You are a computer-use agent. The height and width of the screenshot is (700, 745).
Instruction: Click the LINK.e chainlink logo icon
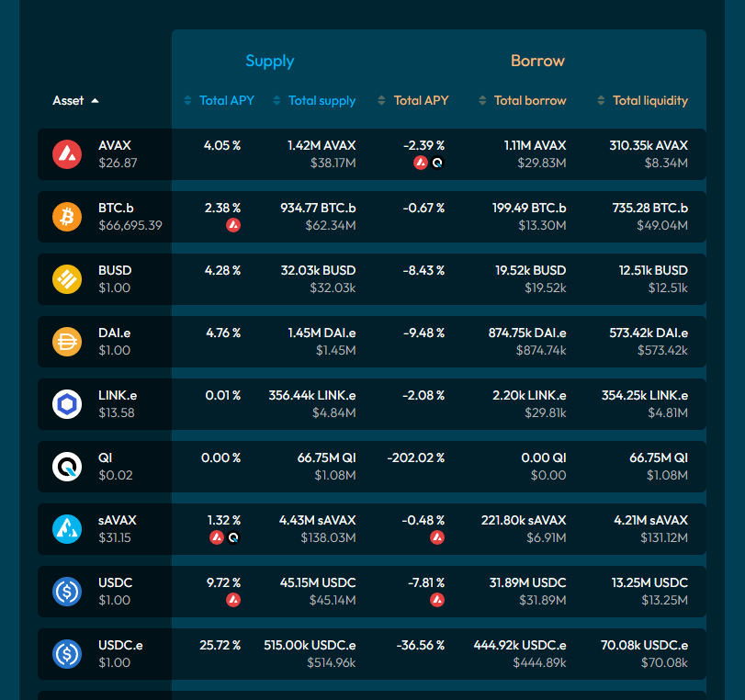(67, 404)
